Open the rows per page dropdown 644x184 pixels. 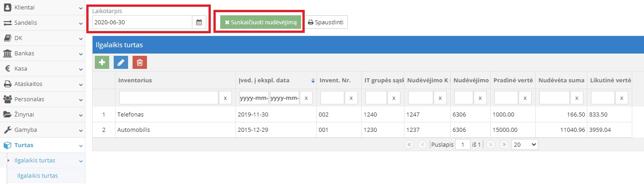[x=524, y=144]
